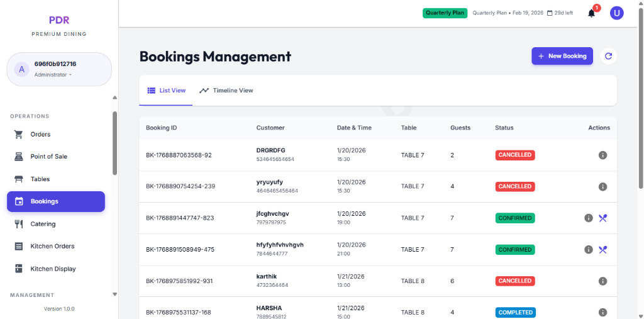Open info for booking DRGRDFG

[x=602, y=155]
